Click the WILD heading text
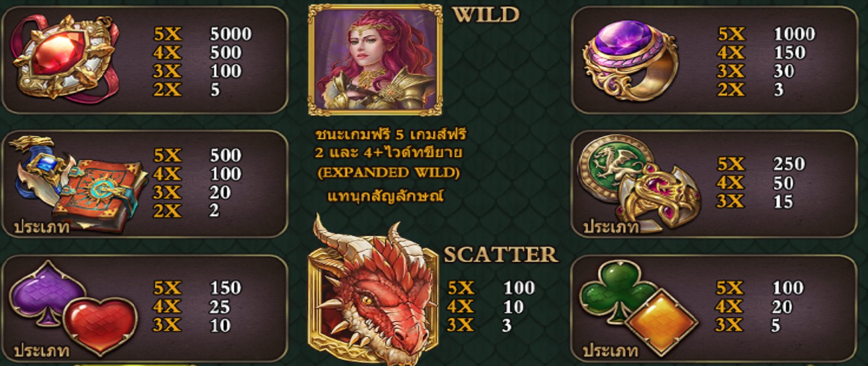Viewport: 868px width, 366px height. (x=485, y=15)
